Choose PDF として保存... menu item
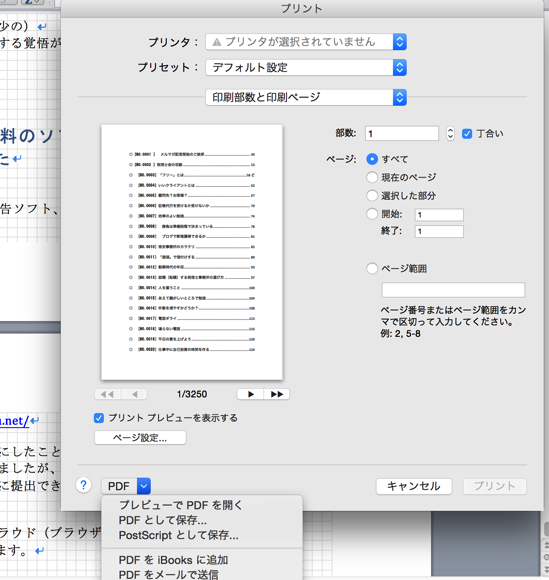This screenshot has height=580, width=549. tap(202, 520)
